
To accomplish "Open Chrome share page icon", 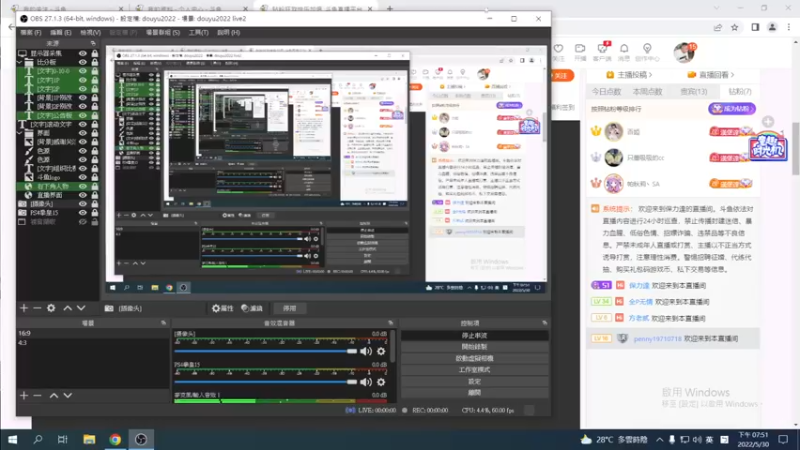I will 718,28.
